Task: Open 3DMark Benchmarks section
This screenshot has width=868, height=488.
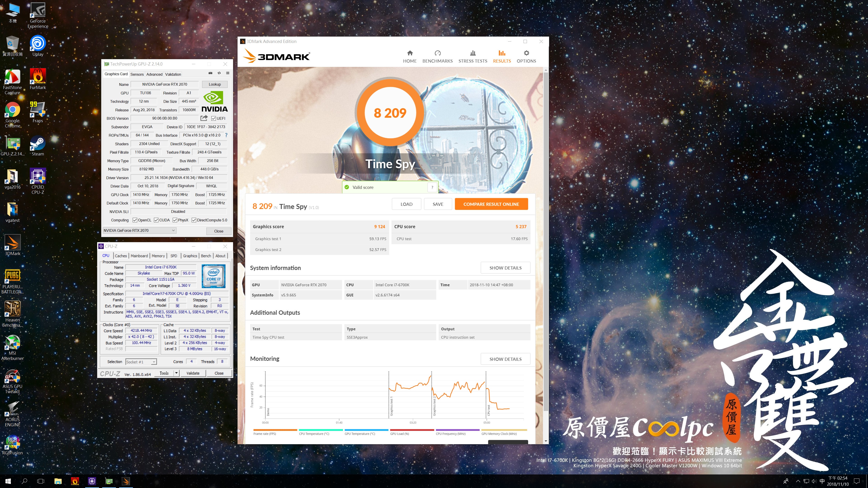Action: click(x=437, y=56)
